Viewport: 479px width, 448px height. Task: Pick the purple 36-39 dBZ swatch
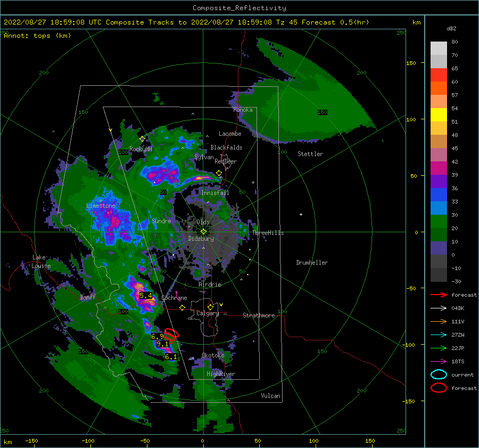[x=439, y=182]
